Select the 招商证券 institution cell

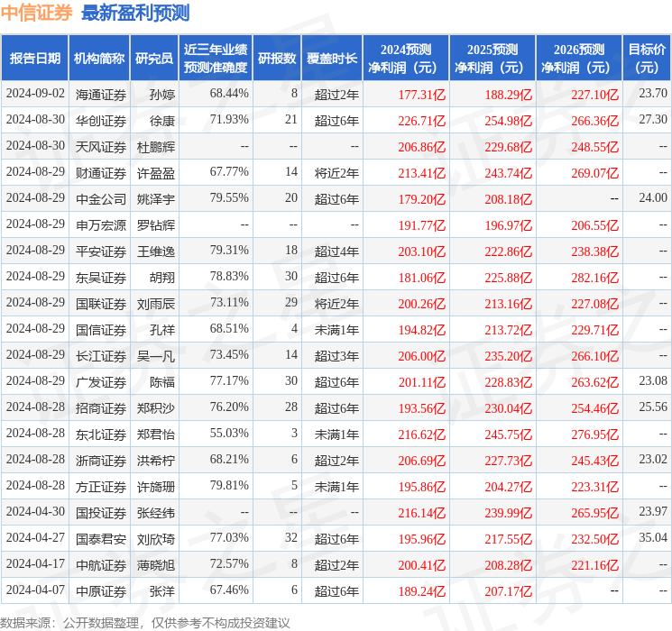tap(101, 407)
